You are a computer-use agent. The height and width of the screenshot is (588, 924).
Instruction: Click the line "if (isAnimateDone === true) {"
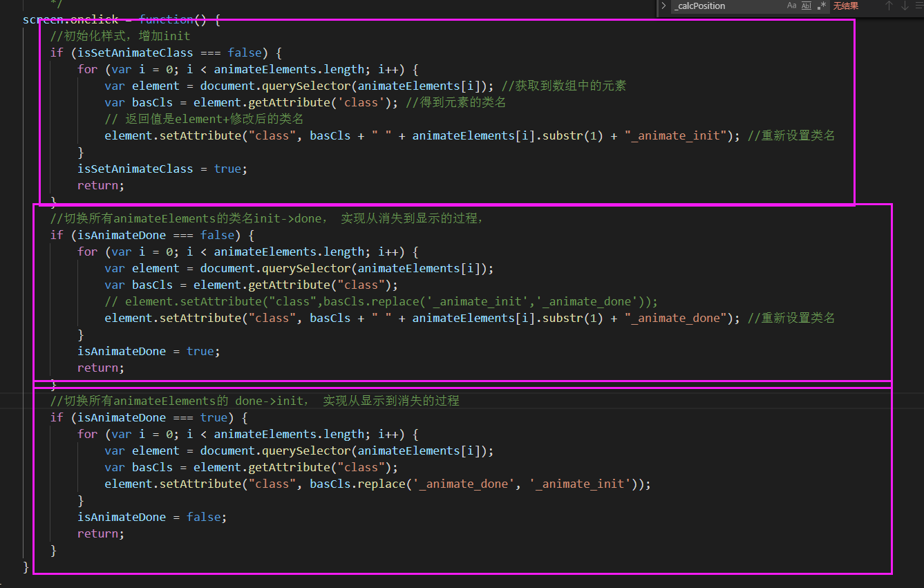tap(149, 417)
